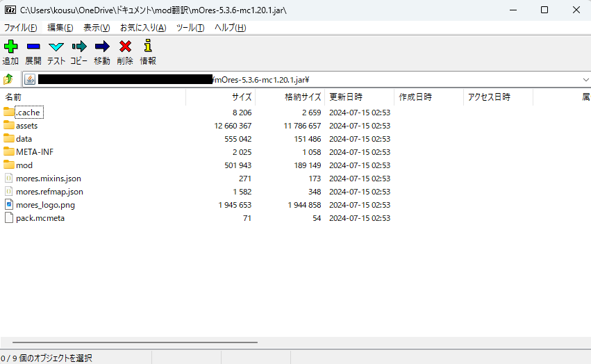The width and height of the screenshot is (591, 364).
Task: Select the mores_logo.png file
Action: pyautogui.click(x=45, y=205)
